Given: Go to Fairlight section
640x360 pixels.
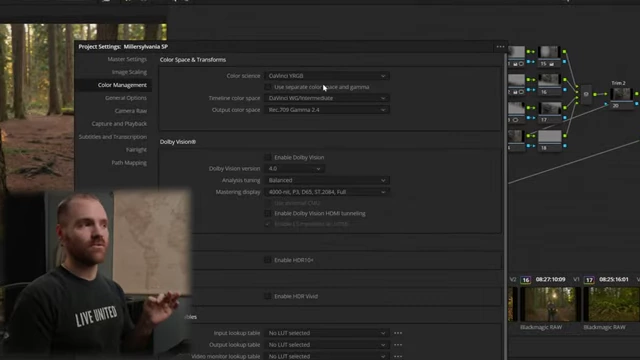Looking at the screenshot, I should pyautogui.click(x=136, y=150).
